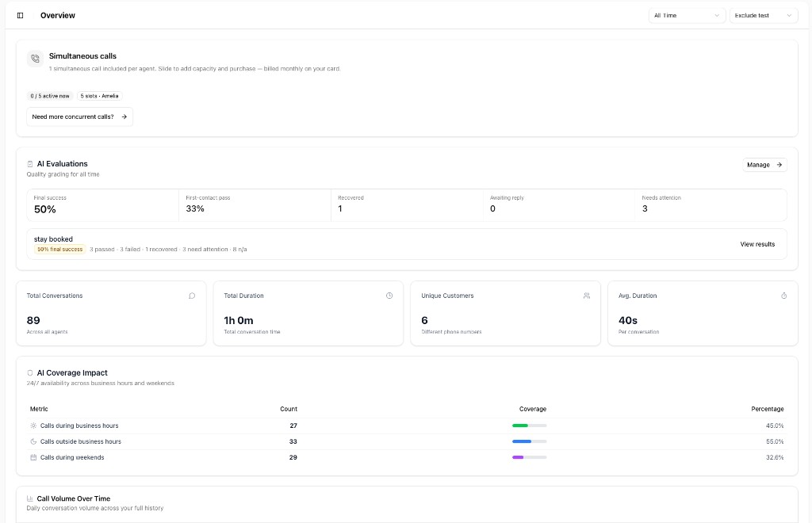The image size is (812, 523).
Task: Click the clipboard icon next to AI Evaluations
Action: [30, 164]
